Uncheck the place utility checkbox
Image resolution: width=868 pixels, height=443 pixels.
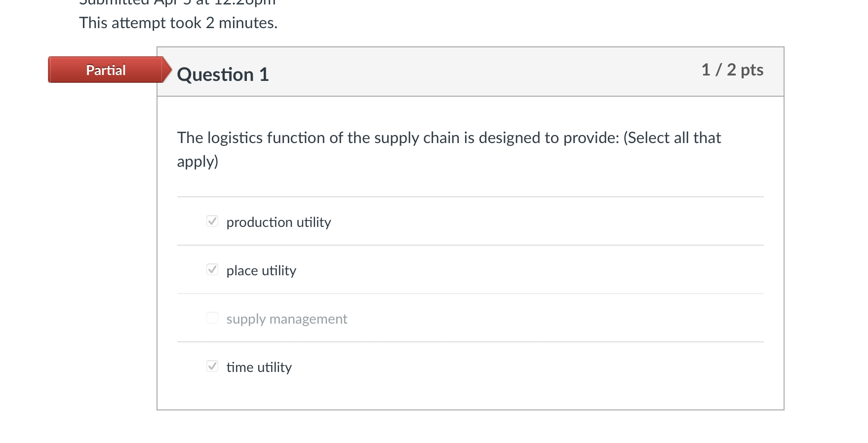[x=212, y=269]
